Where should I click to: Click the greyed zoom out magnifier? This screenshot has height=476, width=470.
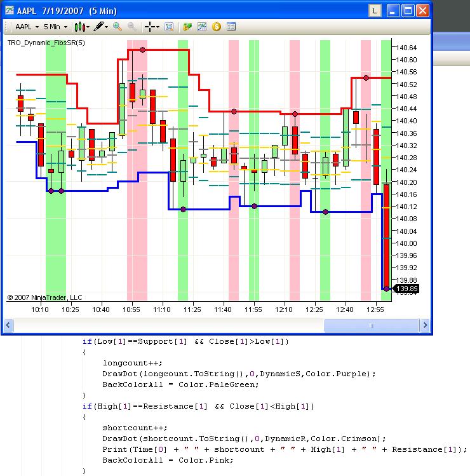(x=132, y=27)
